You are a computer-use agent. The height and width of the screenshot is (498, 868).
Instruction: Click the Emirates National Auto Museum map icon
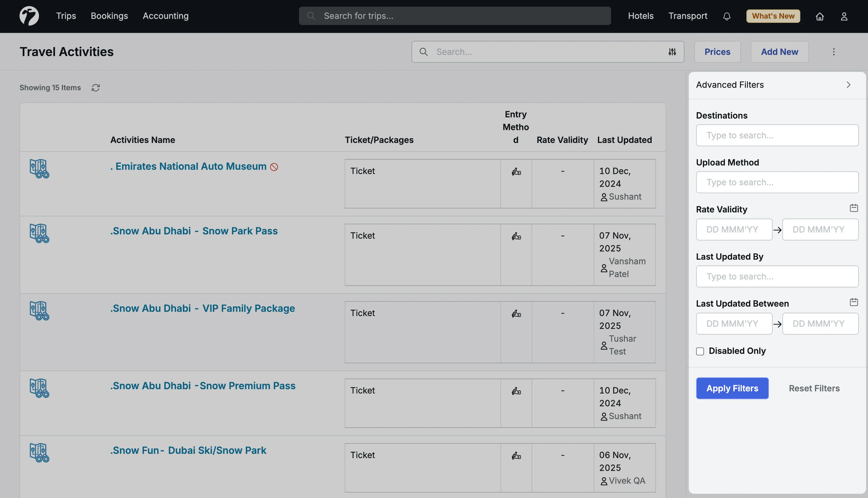[x=39, y=169]
